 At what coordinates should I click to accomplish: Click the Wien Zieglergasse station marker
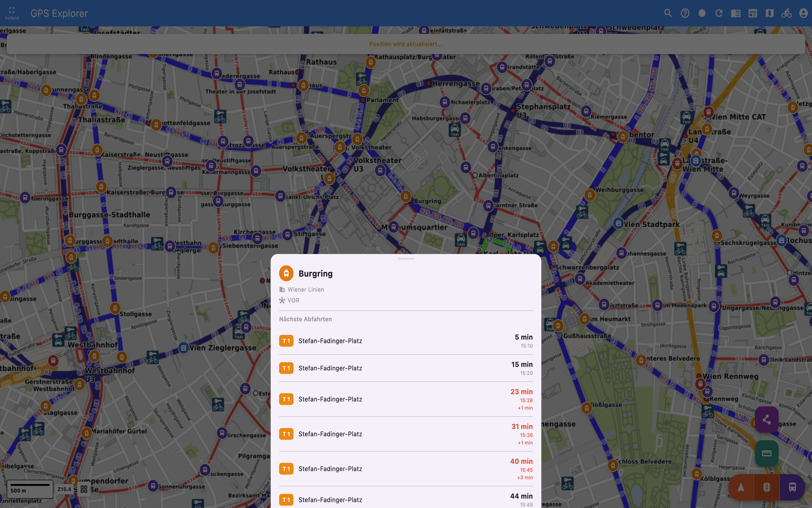pyautogui.click(x=183, y=348)
